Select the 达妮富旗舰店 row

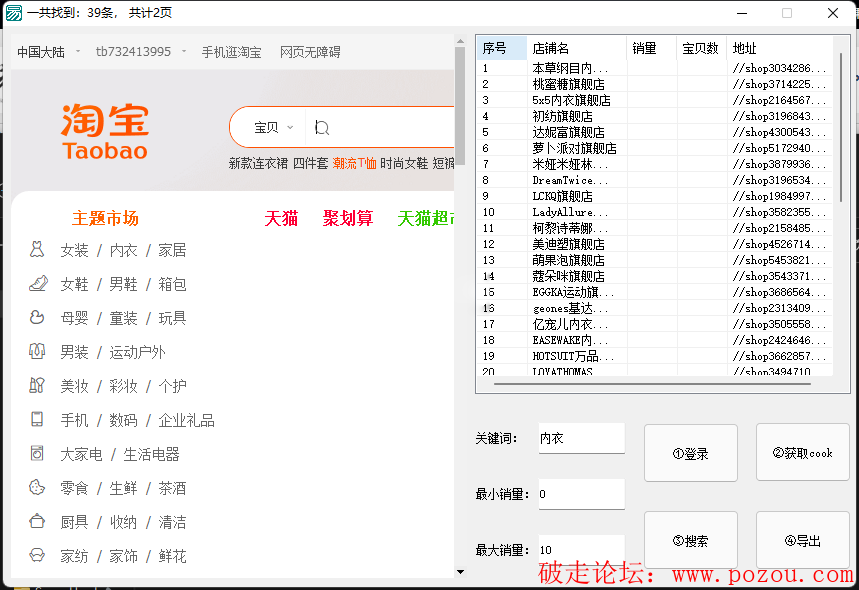[655, 132]
